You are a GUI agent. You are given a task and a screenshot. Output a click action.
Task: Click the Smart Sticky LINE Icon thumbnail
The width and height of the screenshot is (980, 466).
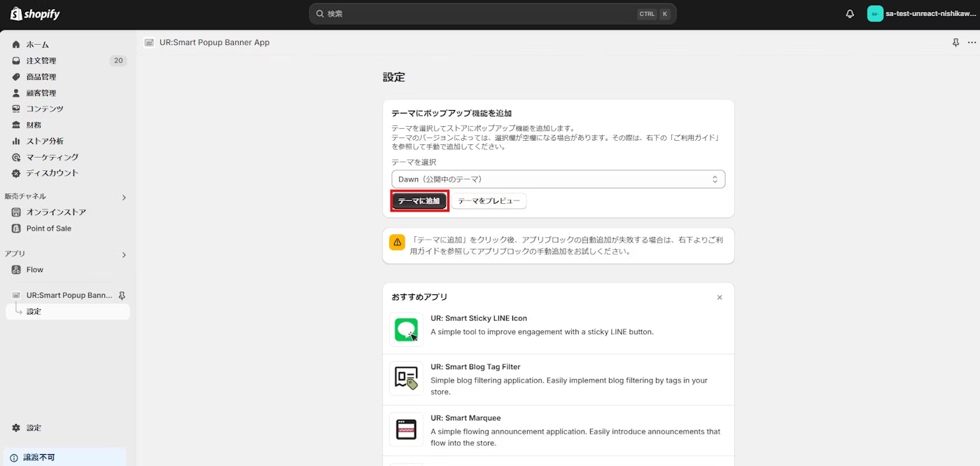pos(406,329)
